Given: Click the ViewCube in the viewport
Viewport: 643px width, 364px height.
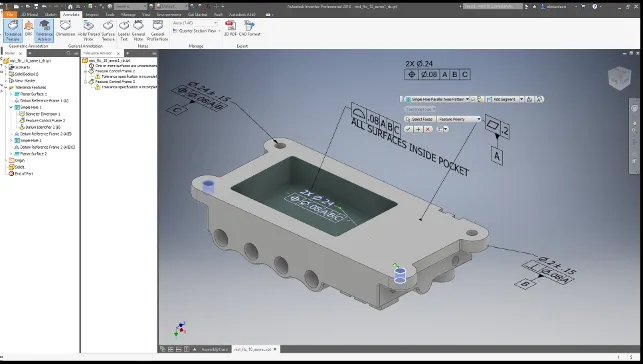Looking at the screenshot, I should pyautogui.click(x=619, y=78).
